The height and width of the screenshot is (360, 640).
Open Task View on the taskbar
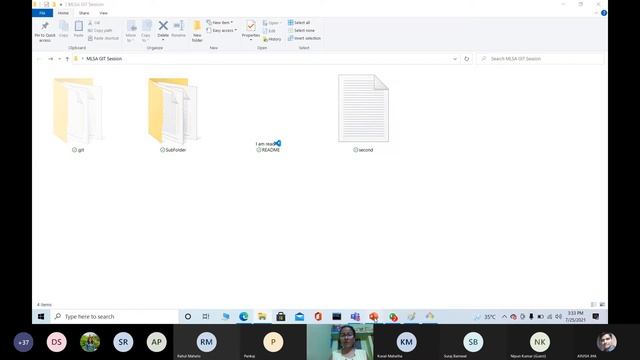pyautogui.click(x=206, y=316)
